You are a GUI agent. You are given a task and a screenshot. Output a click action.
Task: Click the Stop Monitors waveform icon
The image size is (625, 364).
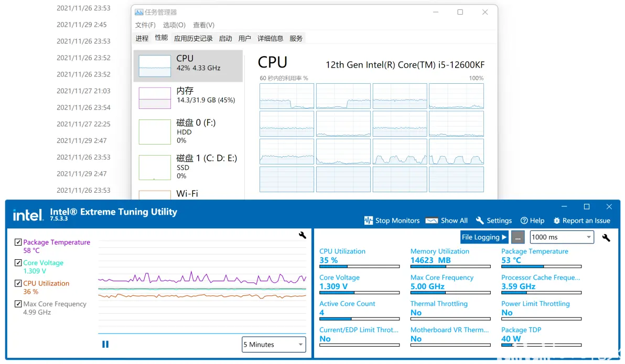coord(368,220)
